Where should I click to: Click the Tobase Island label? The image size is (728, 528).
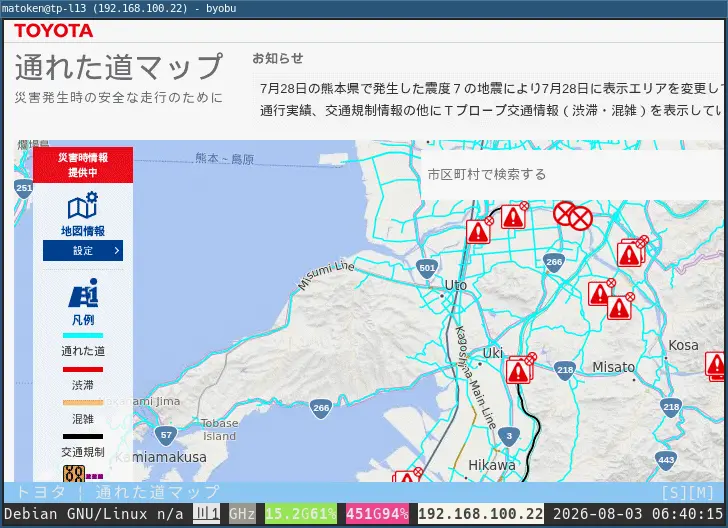pyautogui.click(x=220, y=430)
